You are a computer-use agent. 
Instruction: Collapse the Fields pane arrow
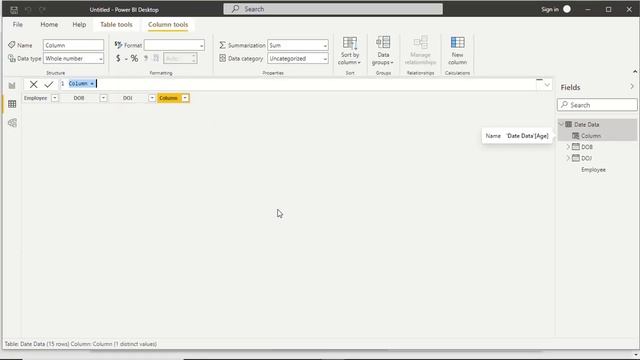coord(632,87)
